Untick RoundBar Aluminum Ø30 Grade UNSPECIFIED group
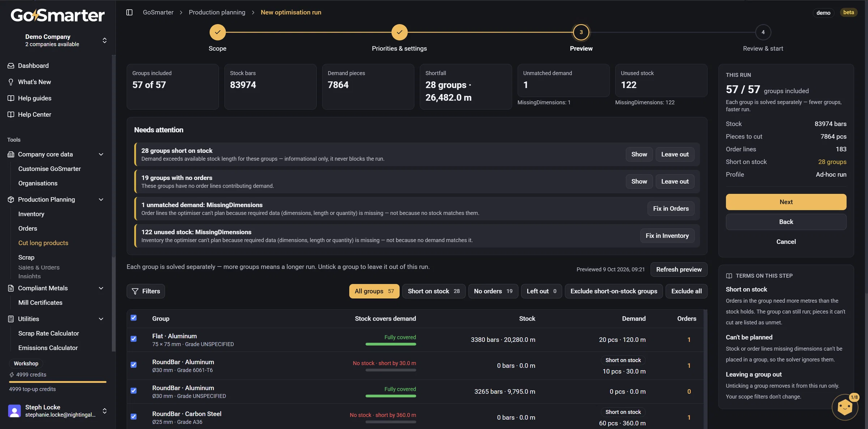 tap(133, 391)
